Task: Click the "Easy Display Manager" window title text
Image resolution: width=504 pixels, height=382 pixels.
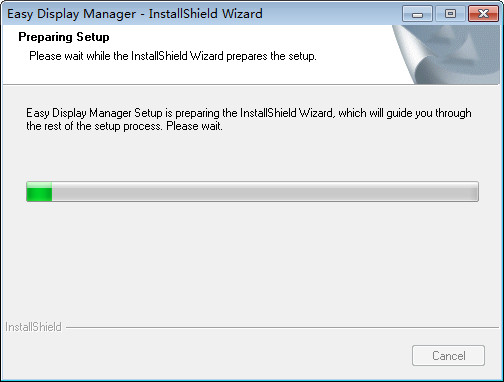Action: tap(71, 14)
